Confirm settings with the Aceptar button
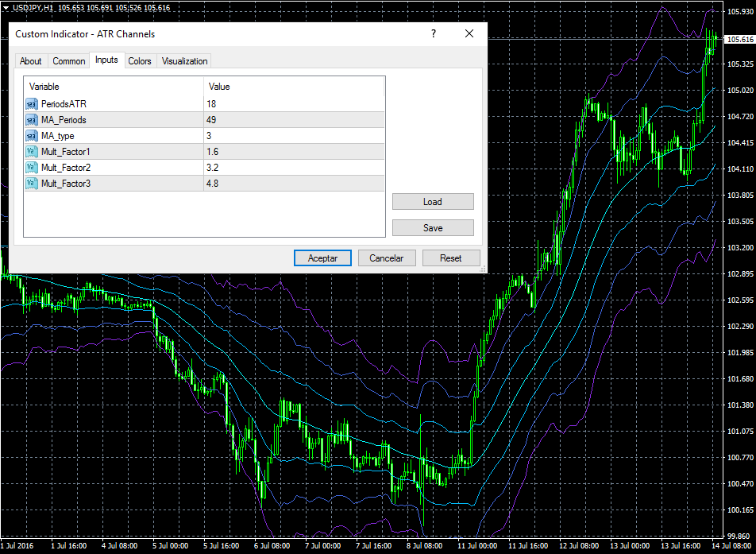 pos(322,258)
